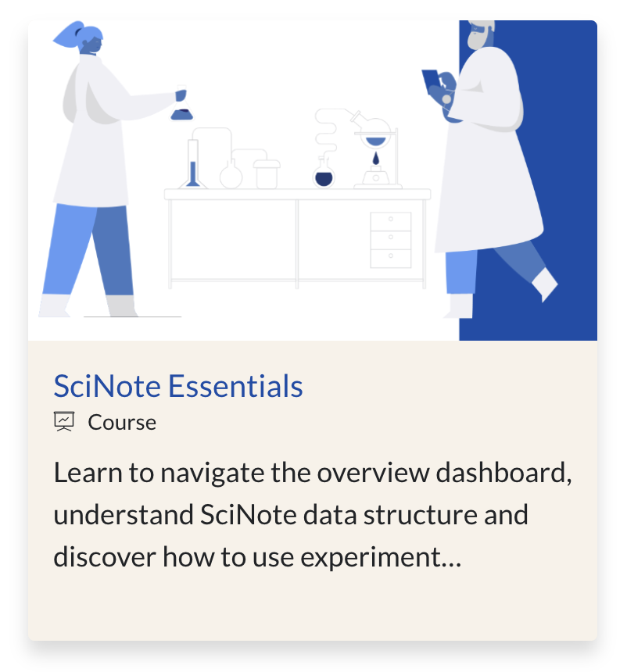Click the bearded scientist in lab coat

tap(489, 169)
